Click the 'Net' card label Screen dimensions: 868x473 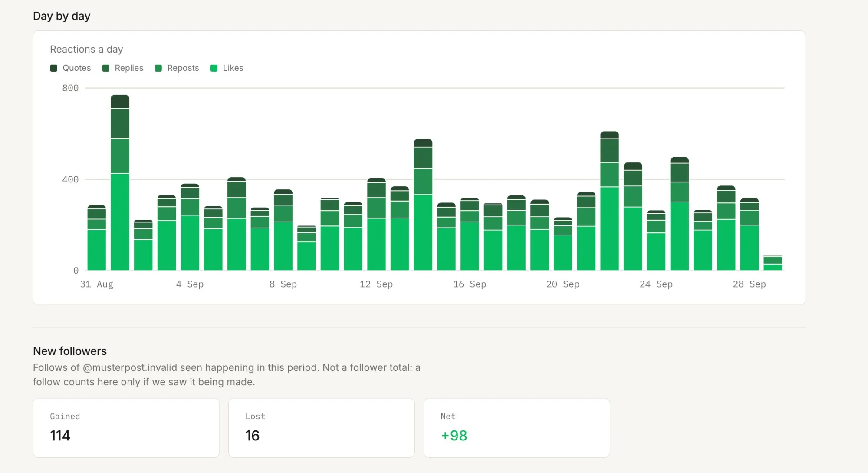448,417
